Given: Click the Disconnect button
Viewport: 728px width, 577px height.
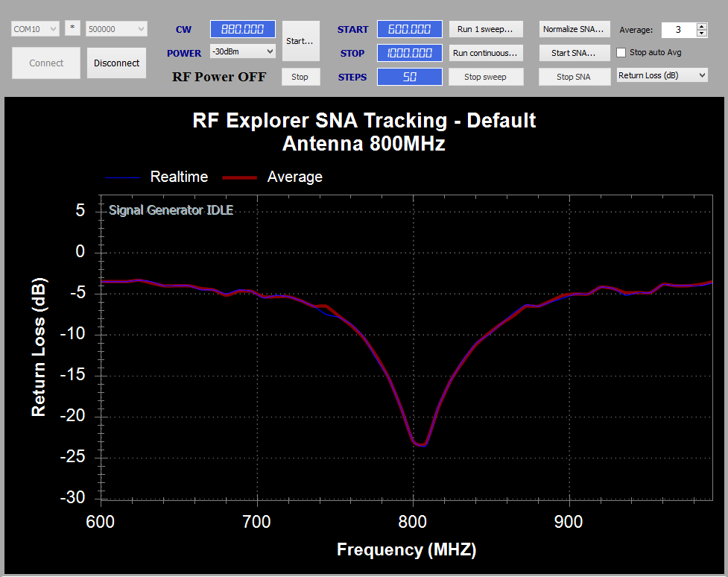Looking at the screenshot, I should pos(116,63).
